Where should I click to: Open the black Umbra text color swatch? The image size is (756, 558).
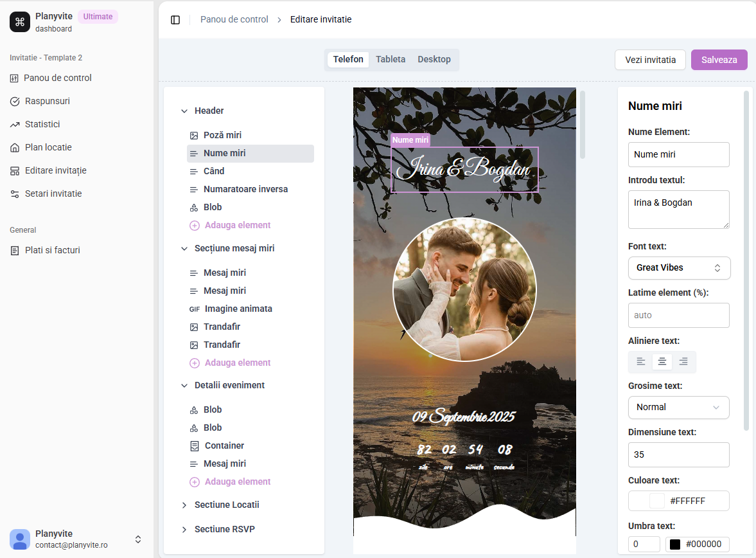coord(675,544)
